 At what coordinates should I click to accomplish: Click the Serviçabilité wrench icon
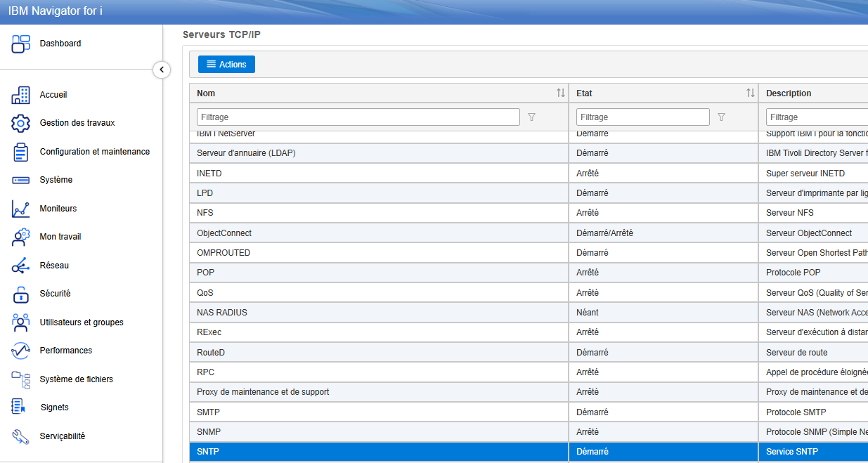coord(21,436)
